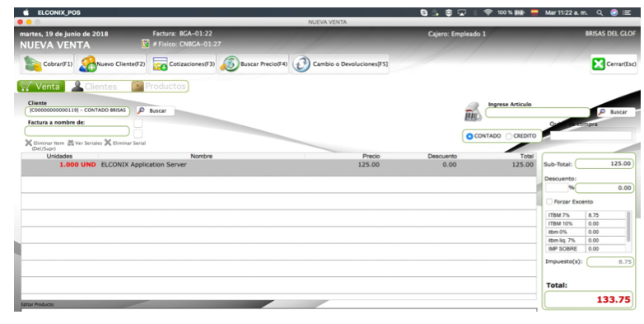The height and width of the screenshot is (324, 644).
Task: Click the Cerrar(Esc) button
Action: click(614, 64)
